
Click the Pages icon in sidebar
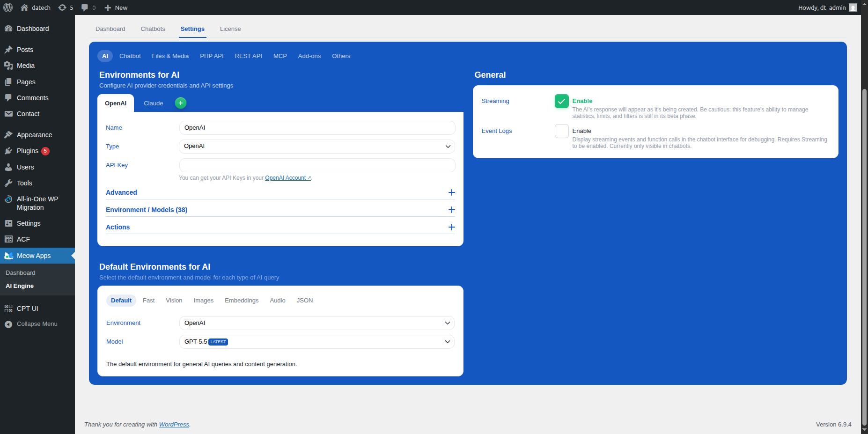pos(8,82)
